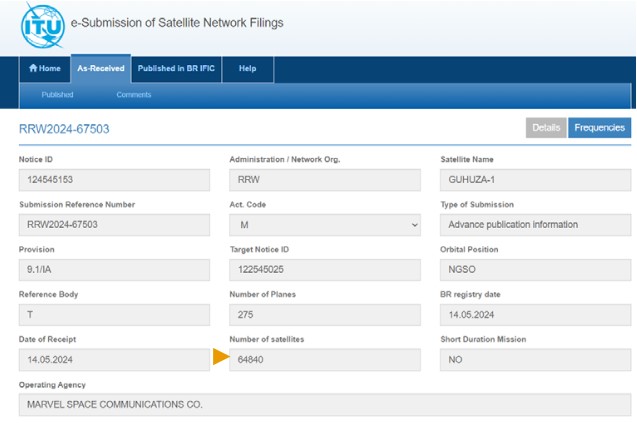This screenshot has height=429, width=637.
Task: Click the Details button
Action: [546, 128]
